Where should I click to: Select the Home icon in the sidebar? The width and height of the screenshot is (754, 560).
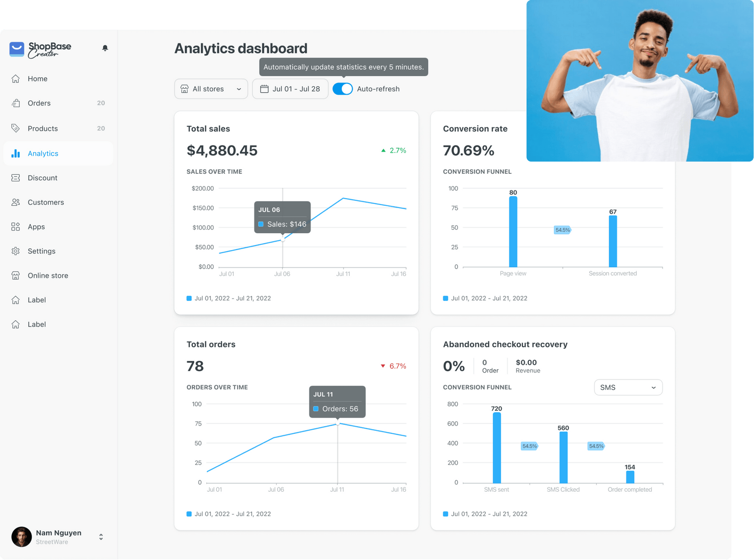pos(16,79)
